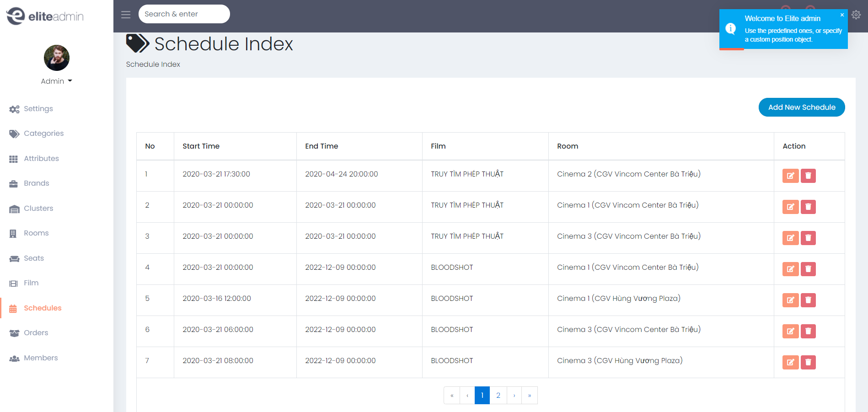Open the settings gear in top bar
Image resolution: width=868 pixels, height=412 pixels.
856,15
